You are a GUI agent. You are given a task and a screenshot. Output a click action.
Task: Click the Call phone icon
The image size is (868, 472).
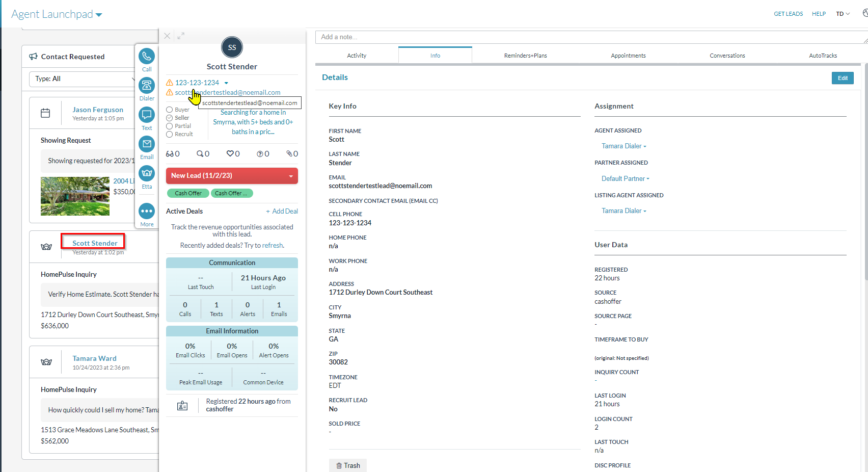click(147, 57)
